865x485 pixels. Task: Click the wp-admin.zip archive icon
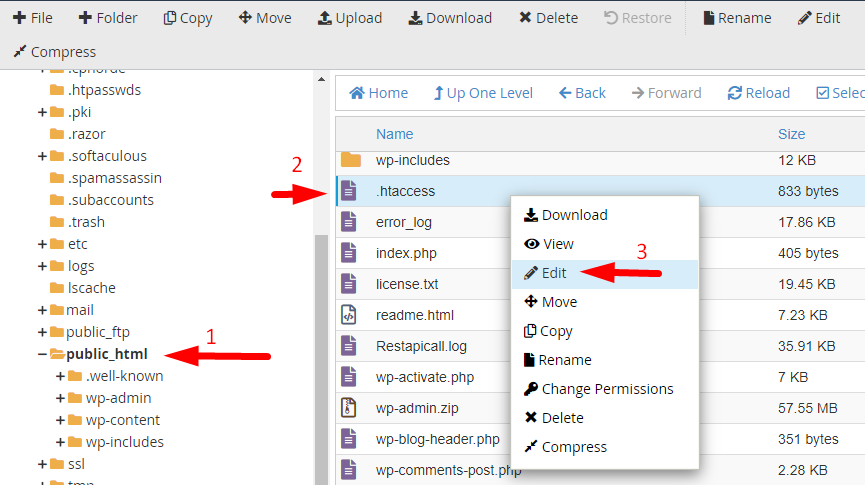(x=349, y=408)
